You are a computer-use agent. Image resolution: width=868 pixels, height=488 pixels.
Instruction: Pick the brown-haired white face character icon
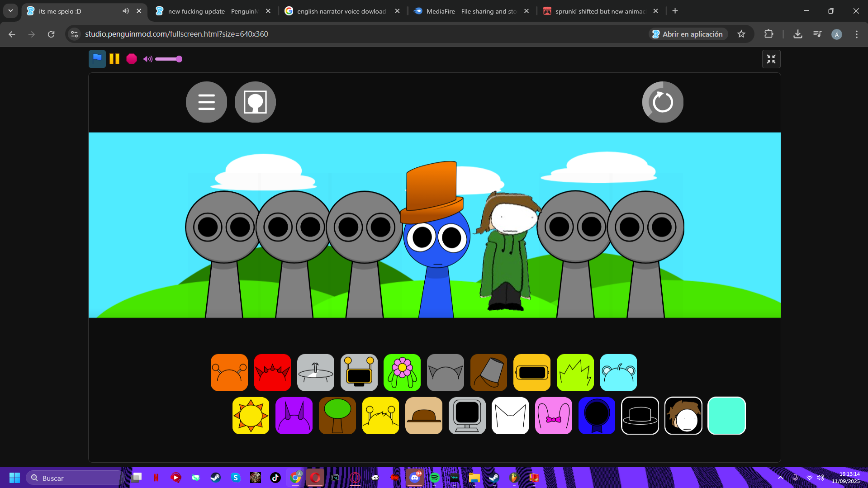click(x=683, y=416)
